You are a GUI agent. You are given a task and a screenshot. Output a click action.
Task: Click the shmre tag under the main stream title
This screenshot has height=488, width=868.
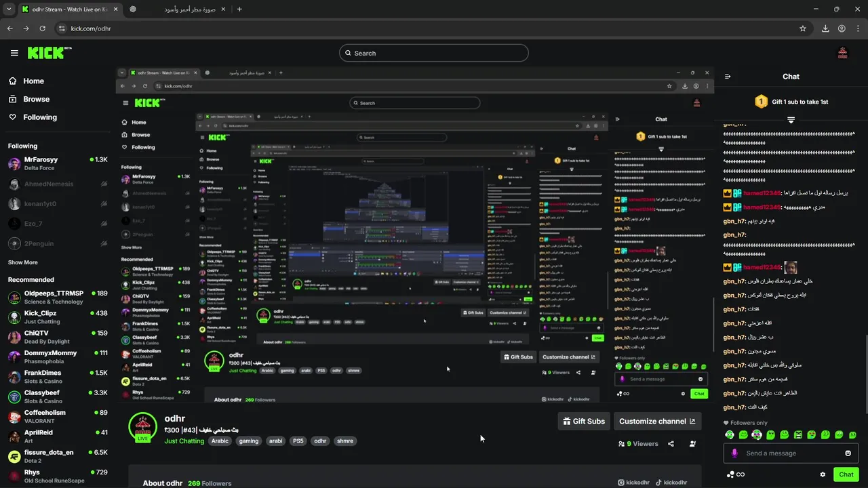(x=345, y=441)
